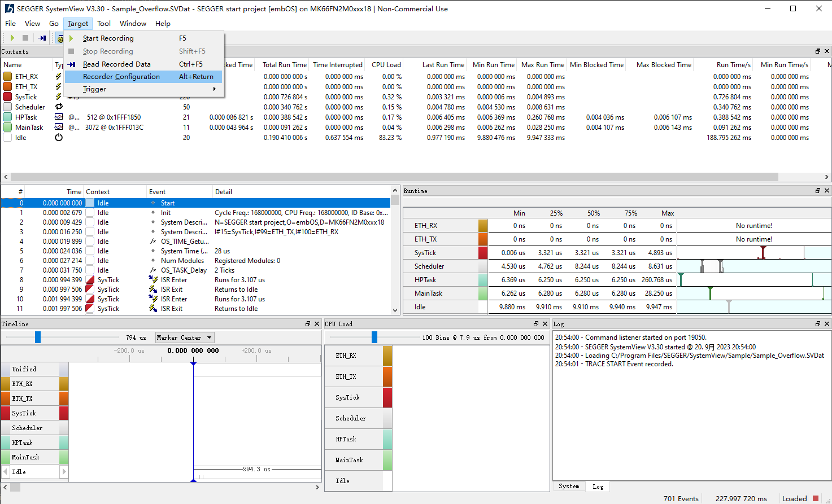Click the SEGGER SystemView title bar logo
Screen dimensions: 832x504
click(9, 8)
